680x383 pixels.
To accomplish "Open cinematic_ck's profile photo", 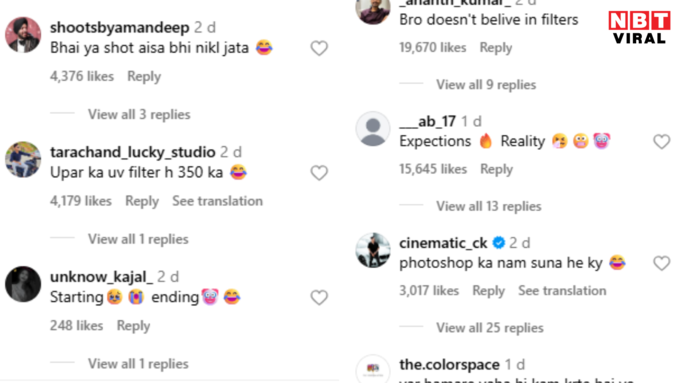I will [373, 250].
